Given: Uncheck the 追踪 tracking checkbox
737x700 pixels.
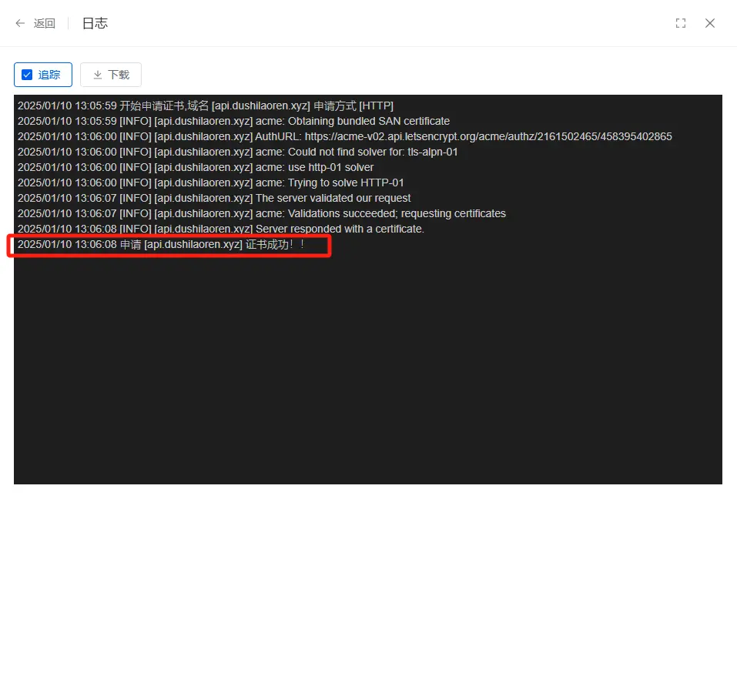Looking at the screenshot, I should [x=27, y=75].
